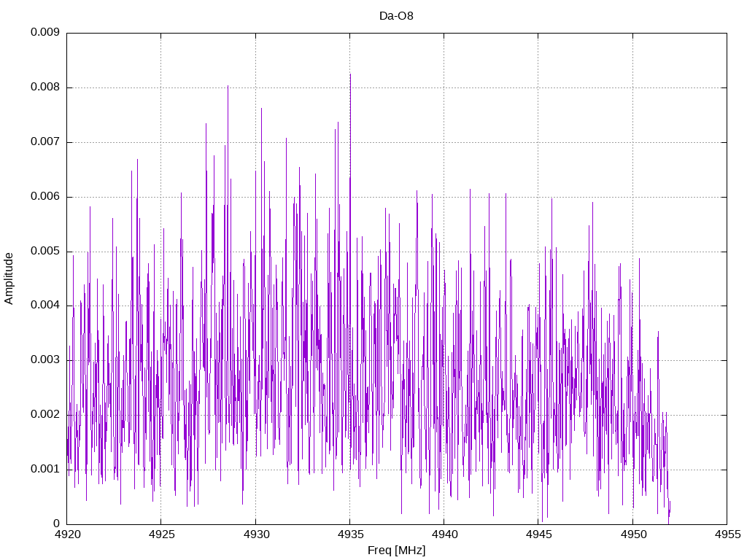Click the Amplitude y-axis label
Screen dimensions: 747x560
pos(9,279)
